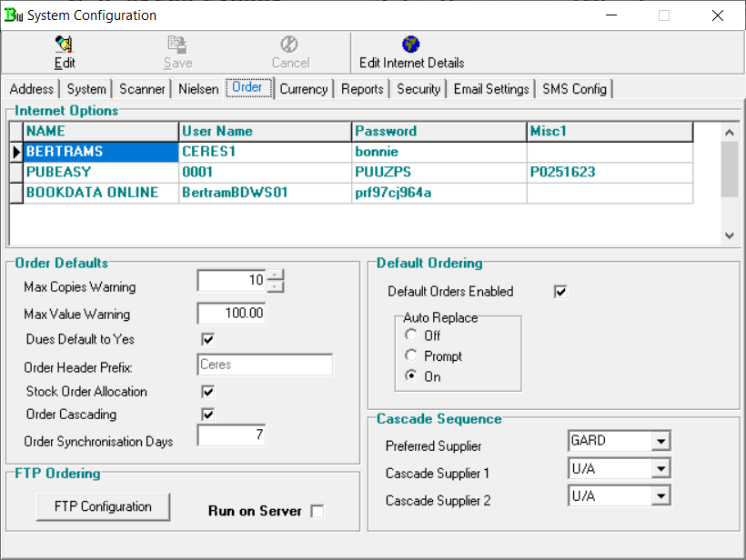Close the System Configuration window
This screenshot has width=746, height=560.
pos(718,15)
